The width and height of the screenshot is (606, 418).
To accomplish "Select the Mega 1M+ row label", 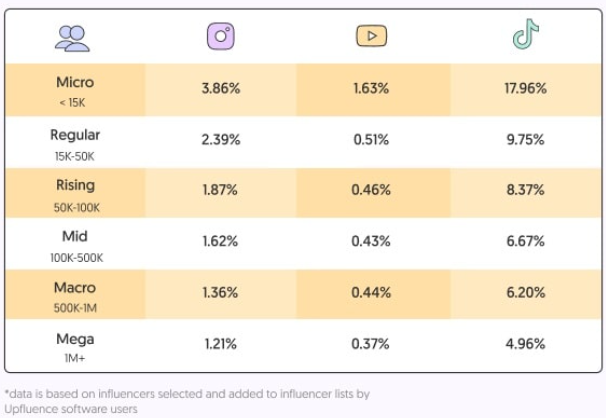I will (76, 346).
